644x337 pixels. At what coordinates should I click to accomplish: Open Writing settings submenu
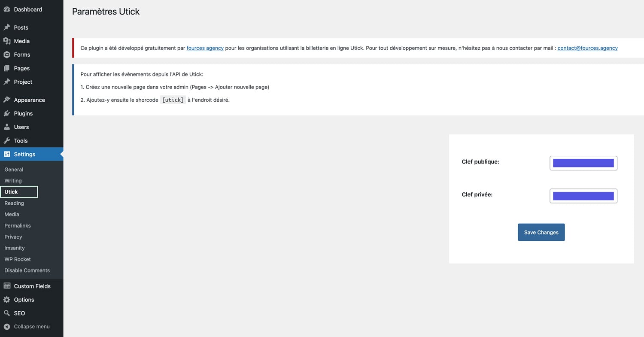13,181
